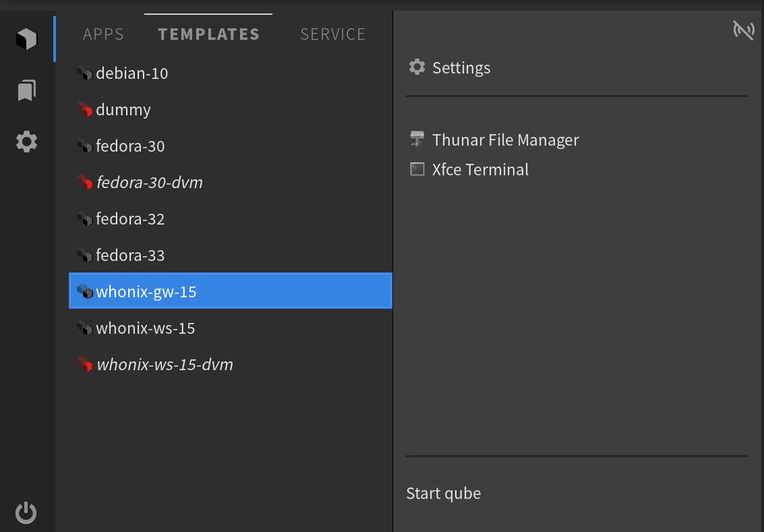Choose the whonix-ws-15-dvm entry
The image size is (764, 532).
pyautogui.click(x=165, y=365)
